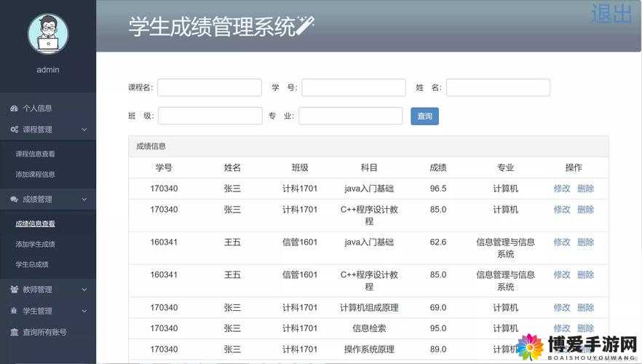Image resolution: width=642 pixels, height=364 pixels.
Task: Click the score 62.6 cell
Action: point(438,242)
